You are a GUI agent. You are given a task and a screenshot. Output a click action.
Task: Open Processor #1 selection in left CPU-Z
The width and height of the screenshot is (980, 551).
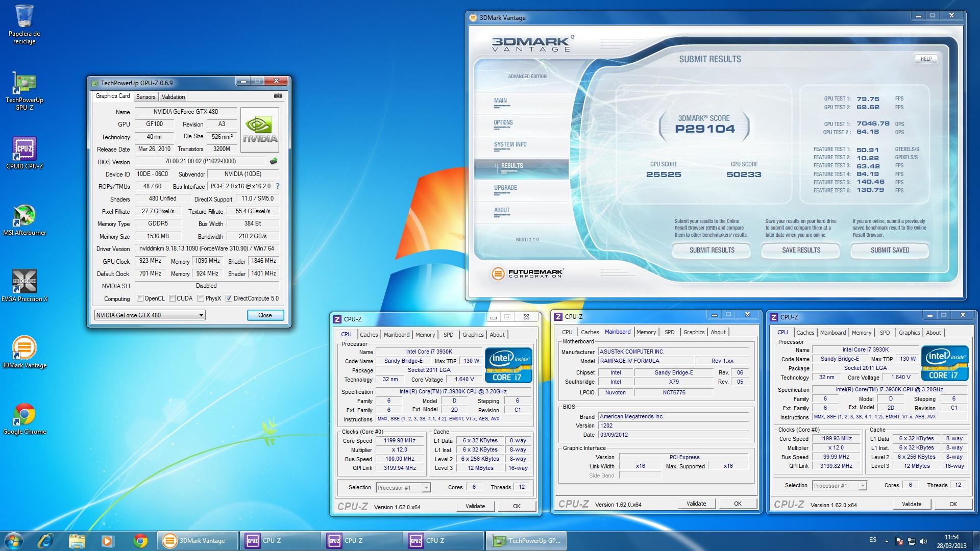click(x=403, y=488)
